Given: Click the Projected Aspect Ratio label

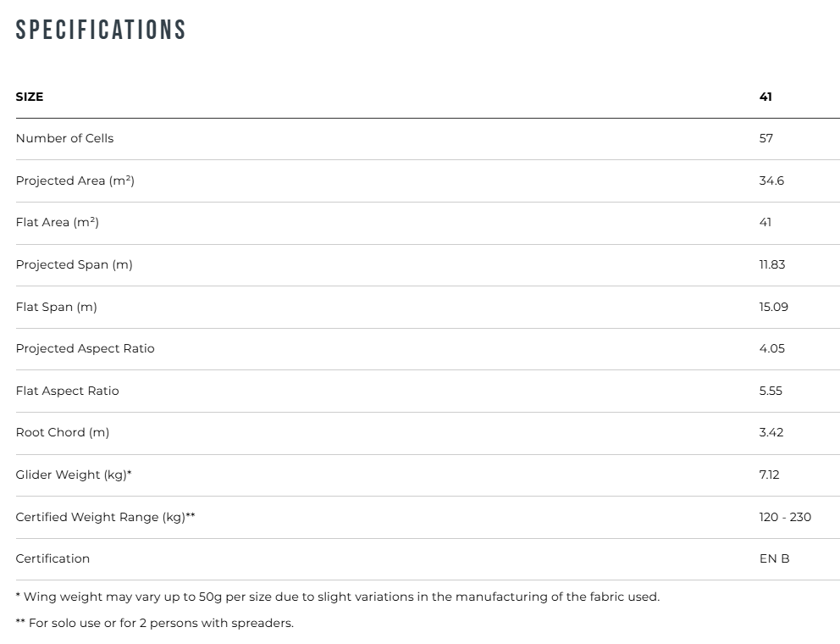Looking at the screenshot, I should pyautogui.click(x=85, y=348).
